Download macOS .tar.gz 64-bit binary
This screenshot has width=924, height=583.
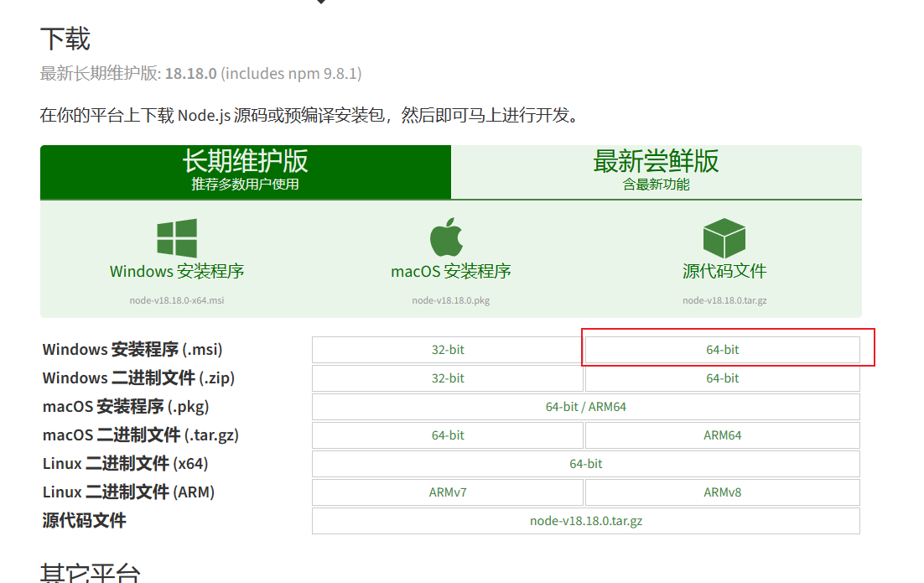pyautogui.click(x=448, y=435)
